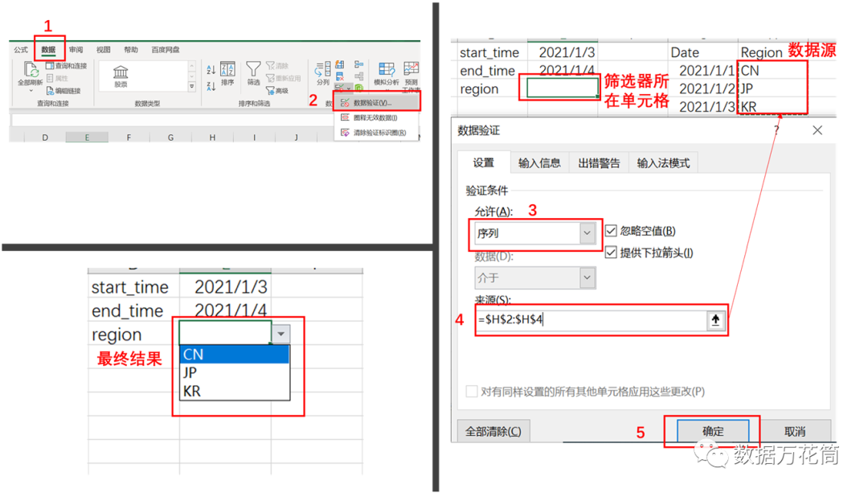Image resolution: width=868 pixels, height=493 pixels.
Task: Click the Relationships icon in data tools
Action: [358, 76]
